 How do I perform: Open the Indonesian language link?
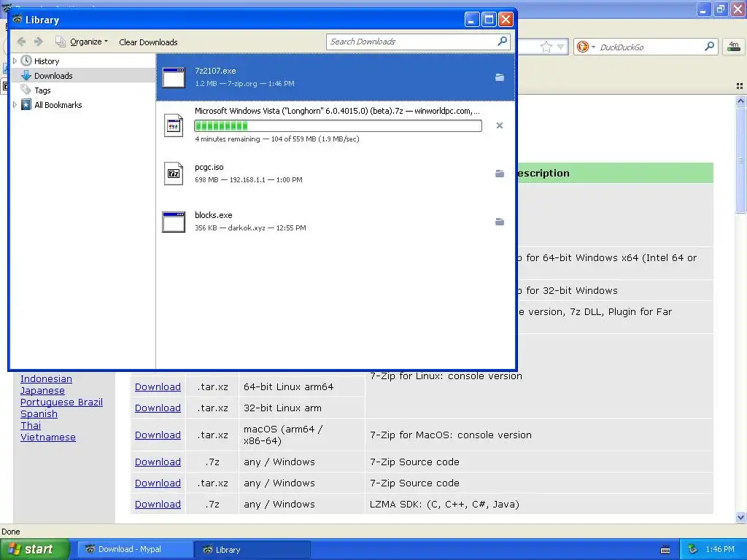click(46, 379)
